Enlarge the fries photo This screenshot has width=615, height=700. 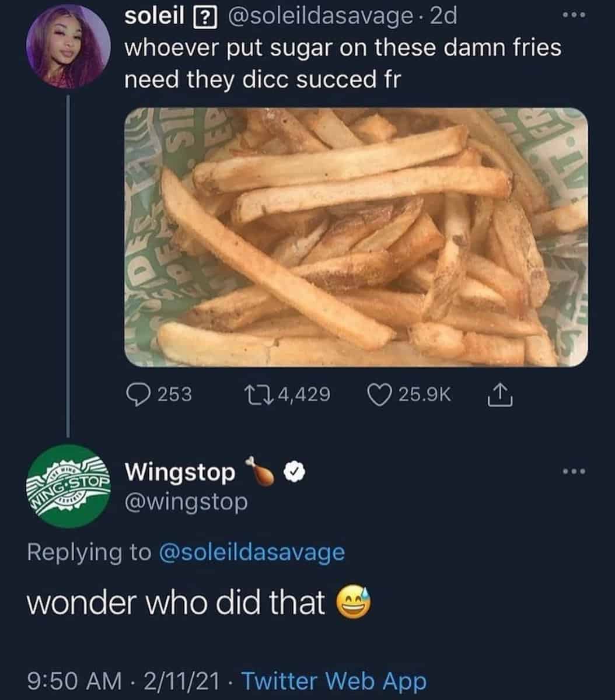[x=356, y=237]
